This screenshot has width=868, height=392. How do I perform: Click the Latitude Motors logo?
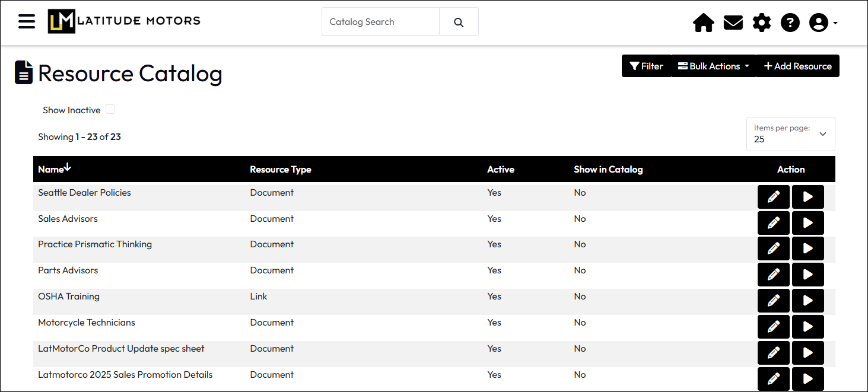tap(124, 21)
